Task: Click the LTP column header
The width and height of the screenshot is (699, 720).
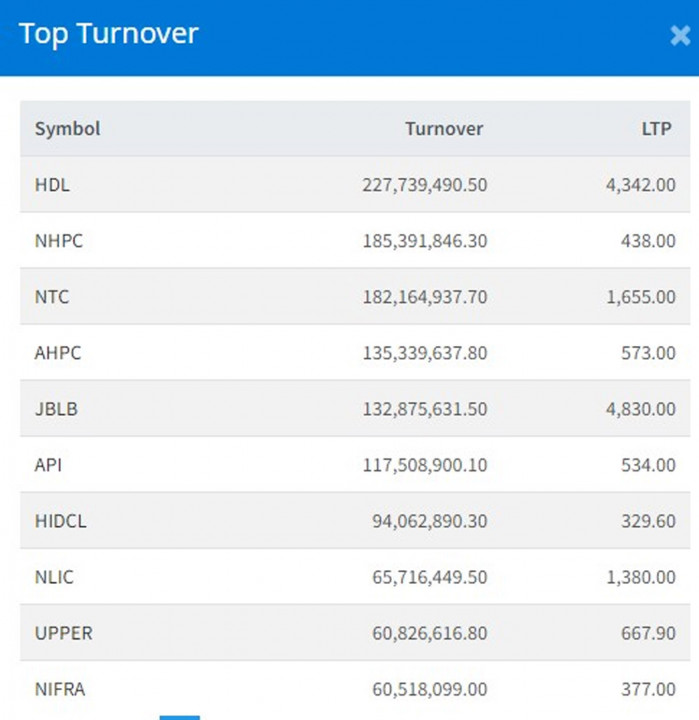Action: (x=655, y=129)
